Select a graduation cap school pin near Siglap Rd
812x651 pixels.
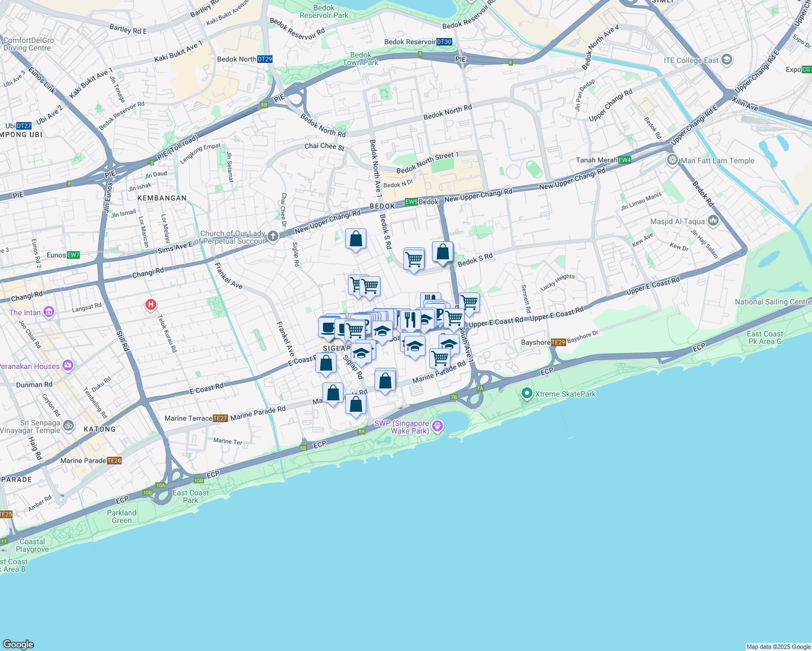pos(361,352)
